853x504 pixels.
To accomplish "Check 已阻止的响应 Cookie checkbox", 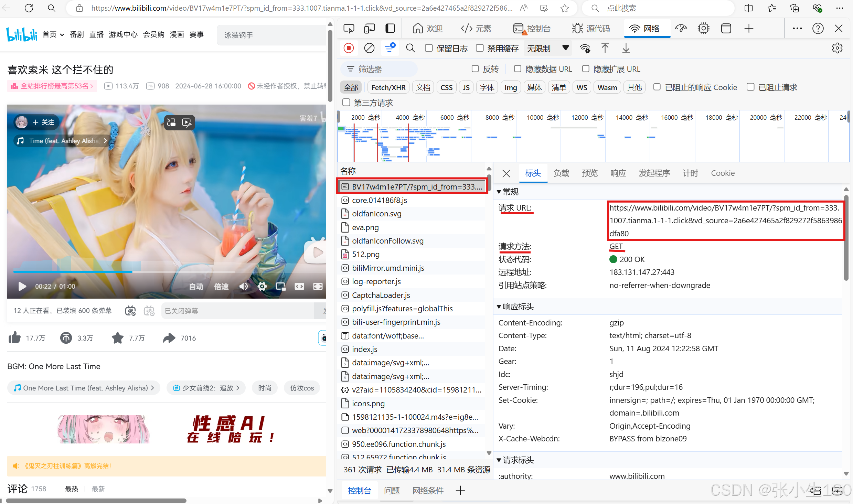I will coord(657,87).
